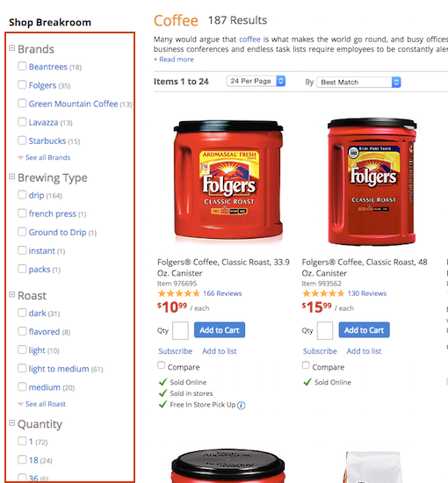
Task: Collapse the Roast filter section
Action: (x=12, y=294)
